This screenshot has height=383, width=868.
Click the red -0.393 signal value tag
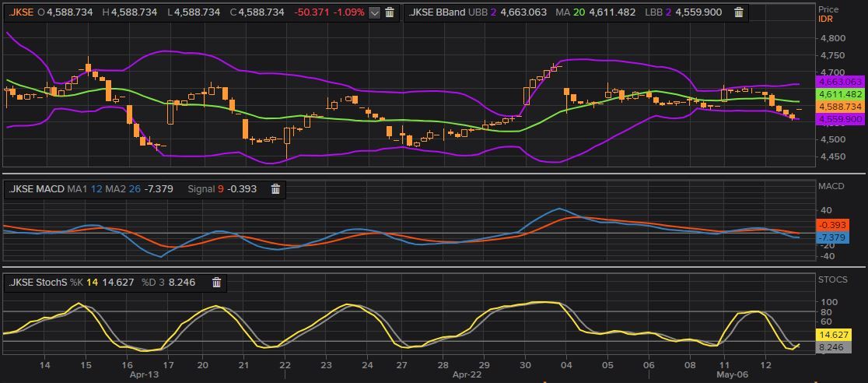tap(832, 224)
